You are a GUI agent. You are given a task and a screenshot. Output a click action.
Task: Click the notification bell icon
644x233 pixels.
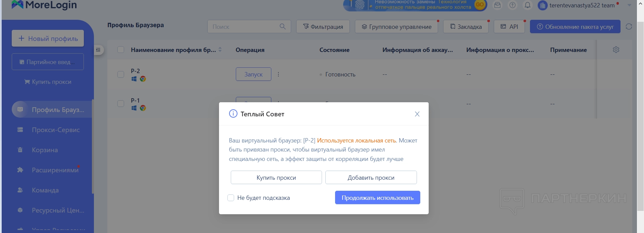point(527,5)
